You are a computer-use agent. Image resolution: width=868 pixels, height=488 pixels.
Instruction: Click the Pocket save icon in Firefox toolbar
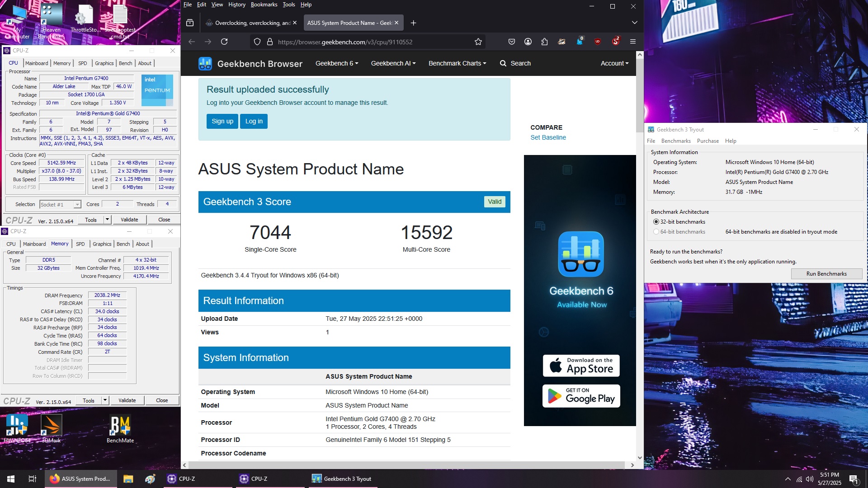512,42
